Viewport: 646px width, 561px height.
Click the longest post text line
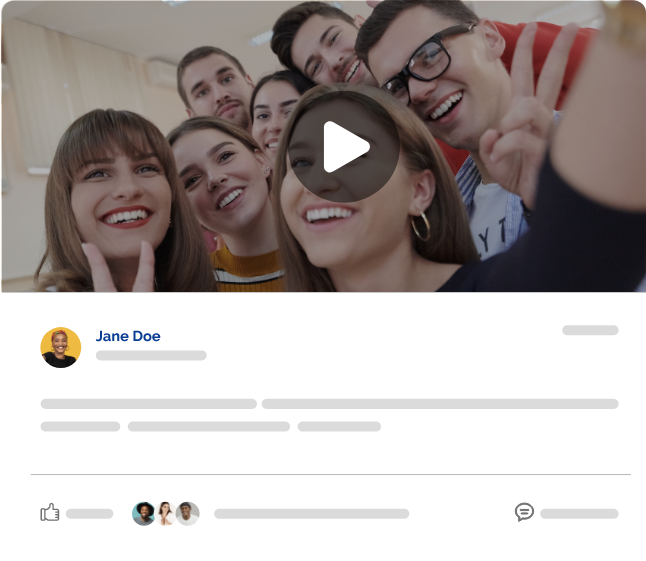pyautogui.click(x=440, y=404)
